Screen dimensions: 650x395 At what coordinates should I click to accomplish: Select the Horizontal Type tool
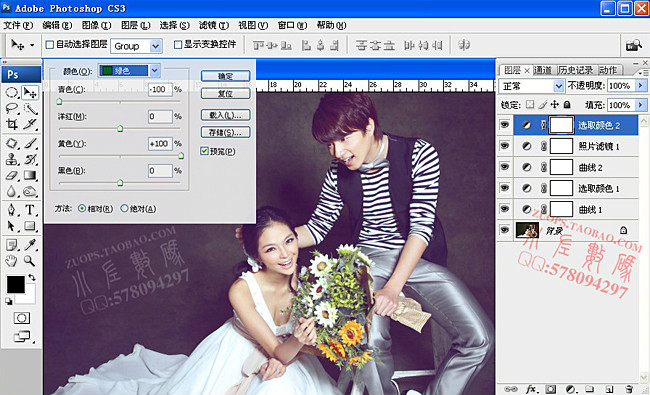pos(30,209)
